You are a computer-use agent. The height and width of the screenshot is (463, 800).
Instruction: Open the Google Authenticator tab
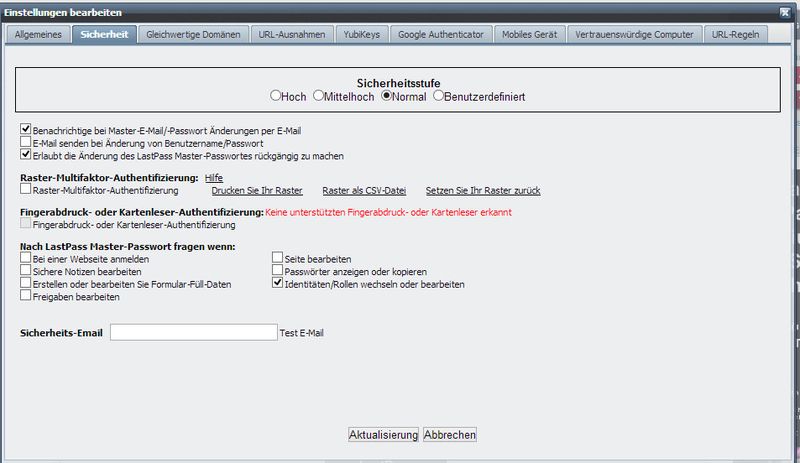tap(441, 35)
